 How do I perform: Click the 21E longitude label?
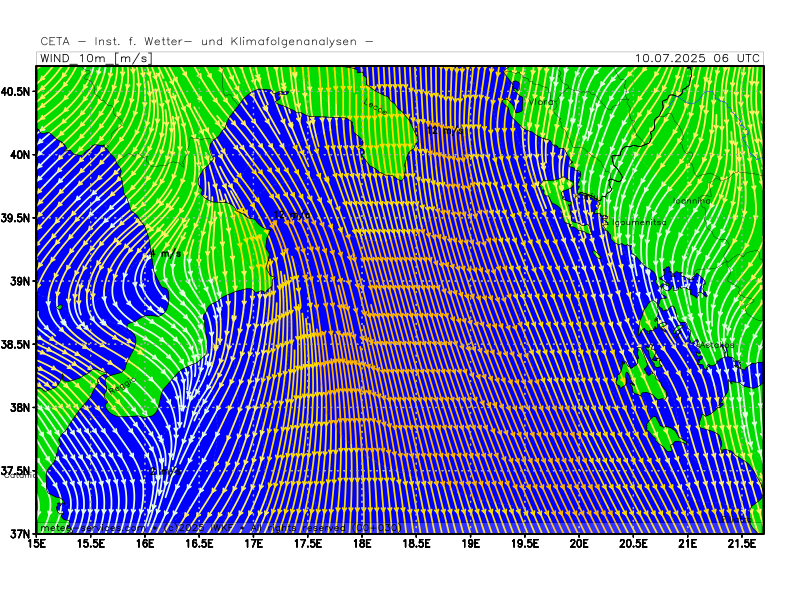click(688, 544)
